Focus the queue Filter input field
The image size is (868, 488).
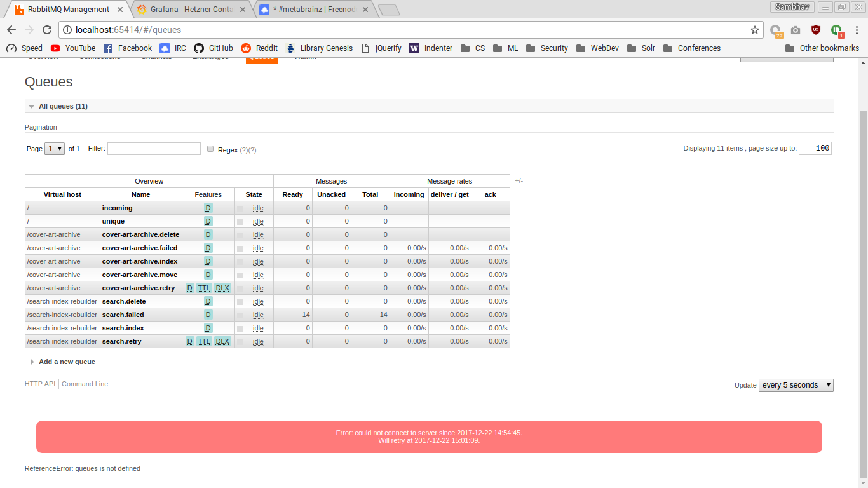154,149
